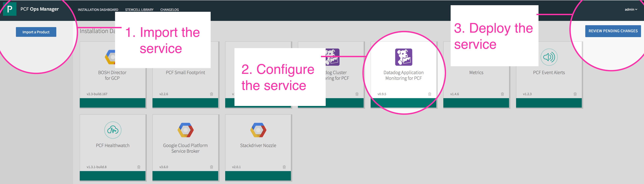Open the Changelog page
644x184 pixels.
point(169,10)
